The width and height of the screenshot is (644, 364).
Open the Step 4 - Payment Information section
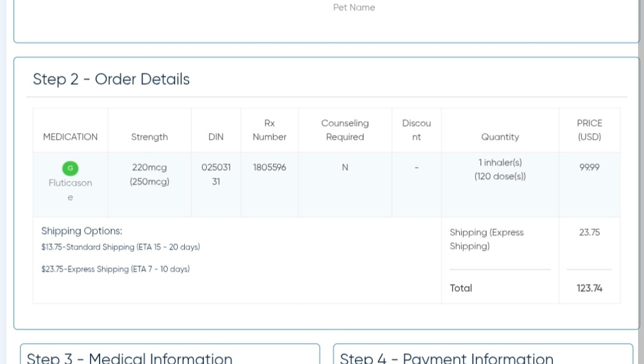[x=446, y=358]
